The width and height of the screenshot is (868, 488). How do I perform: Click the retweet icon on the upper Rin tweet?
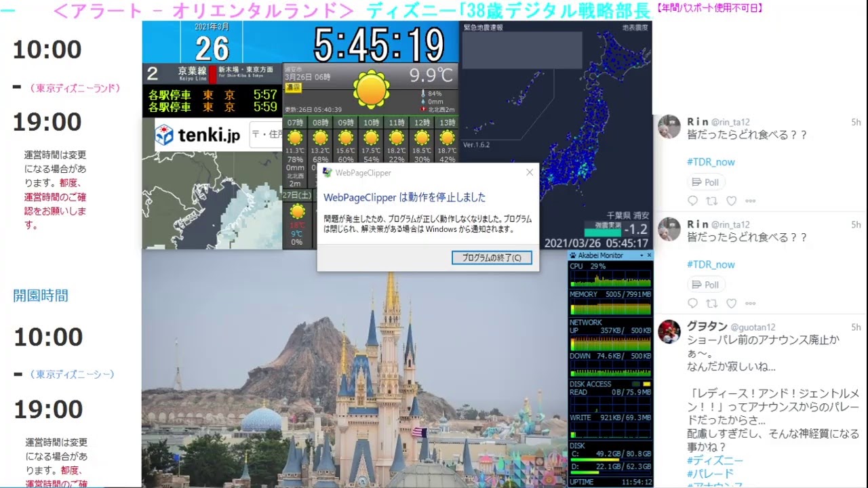click(x=712, y=201)
